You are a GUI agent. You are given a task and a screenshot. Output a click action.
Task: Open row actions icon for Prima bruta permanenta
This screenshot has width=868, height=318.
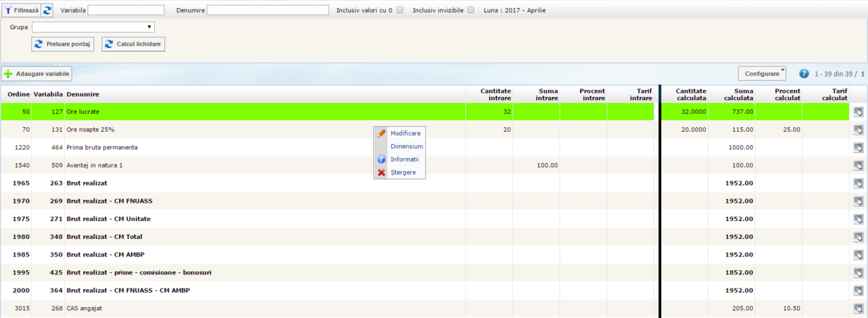pyautogui.click(x=858, y=148)
